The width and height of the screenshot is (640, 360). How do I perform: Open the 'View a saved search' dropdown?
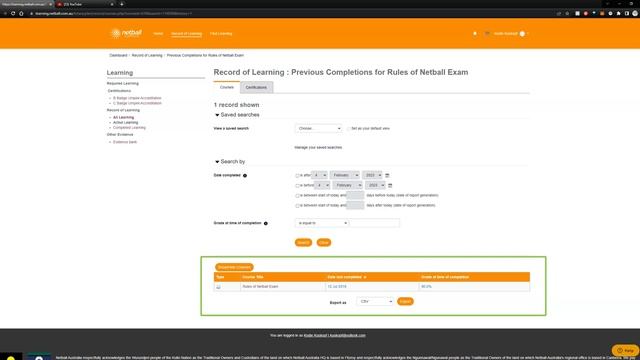[x=318, y=128]
